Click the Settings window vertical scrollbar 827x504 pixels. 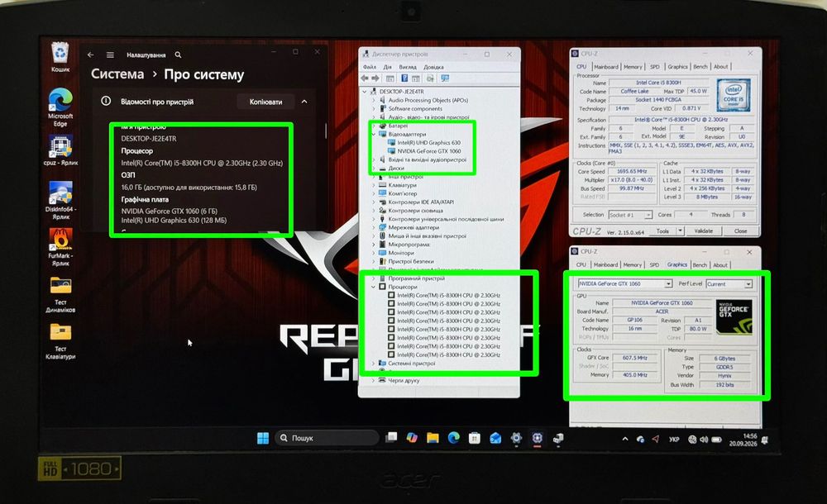point(325,131)
